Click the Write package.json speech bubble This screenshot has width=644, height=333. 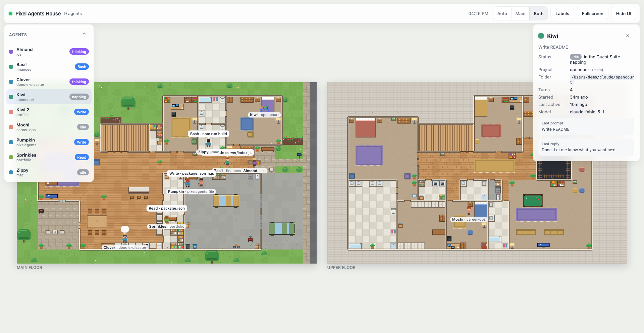click(187, 173)
